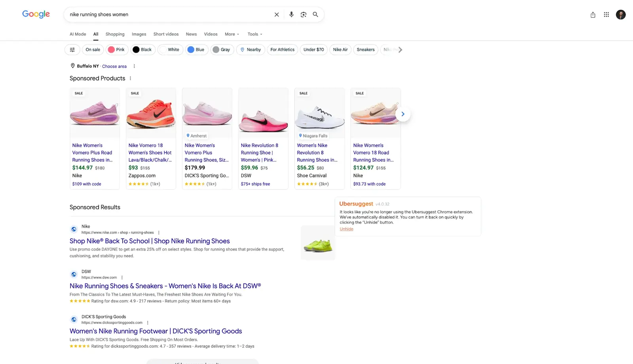633x364 pixels.
Task: Click into the search input field
Action: [x=170, y=15]
